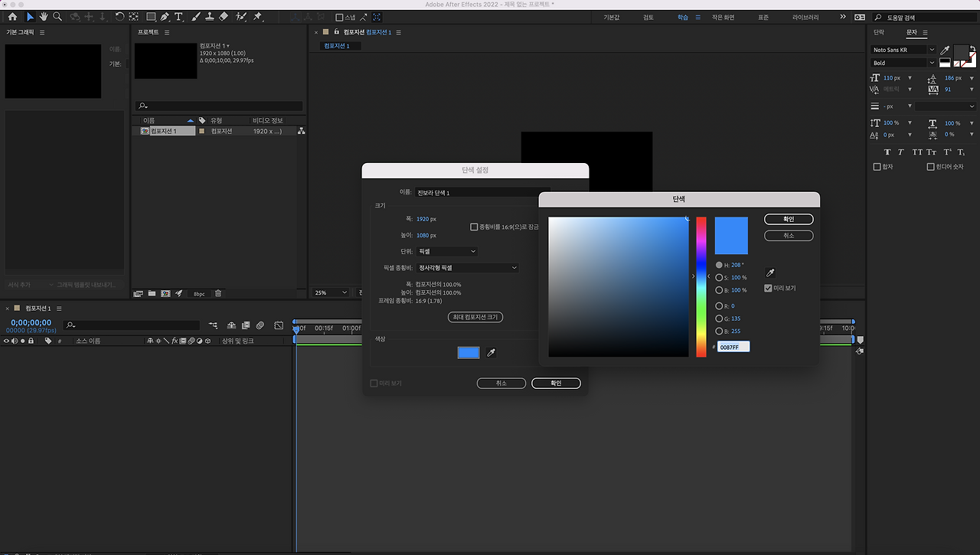Toggle the All Caps text style icon
This screenshot has width=980, height=555.
(x=917, y=152)
